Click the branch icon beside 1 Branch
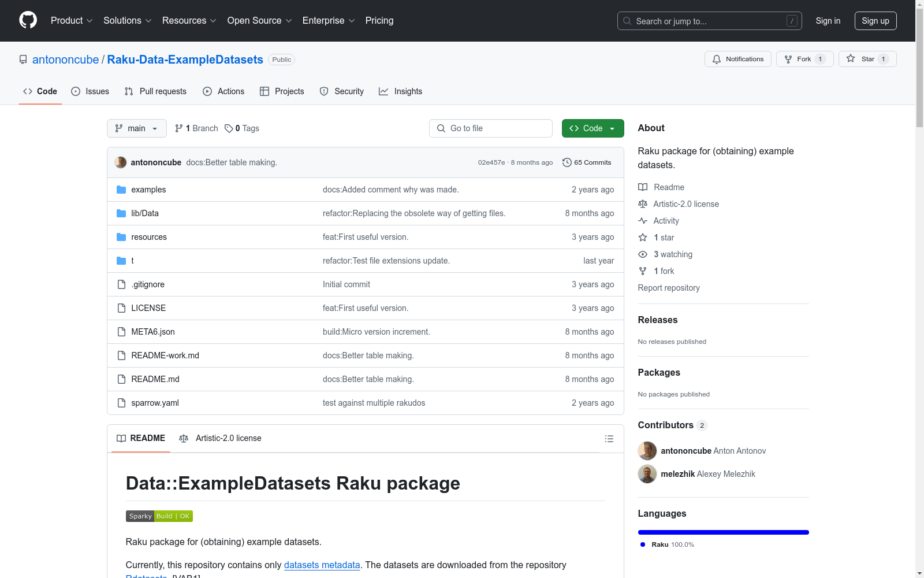The width and height of the screenshot is (924, 578). pyautogui.click(x=179, y=128)
